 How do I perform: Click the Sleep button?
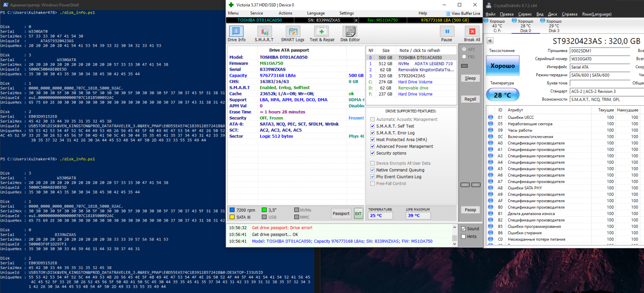coord(470,78)
